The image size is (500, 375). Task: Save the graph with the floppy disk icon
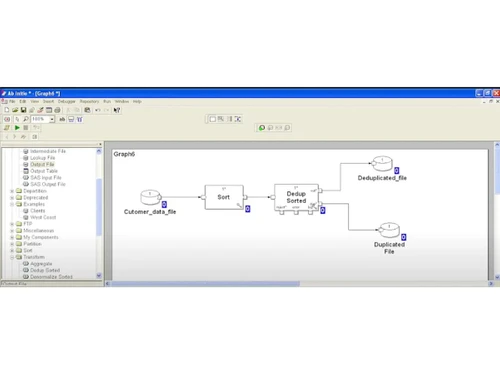(x=23, y=110)
